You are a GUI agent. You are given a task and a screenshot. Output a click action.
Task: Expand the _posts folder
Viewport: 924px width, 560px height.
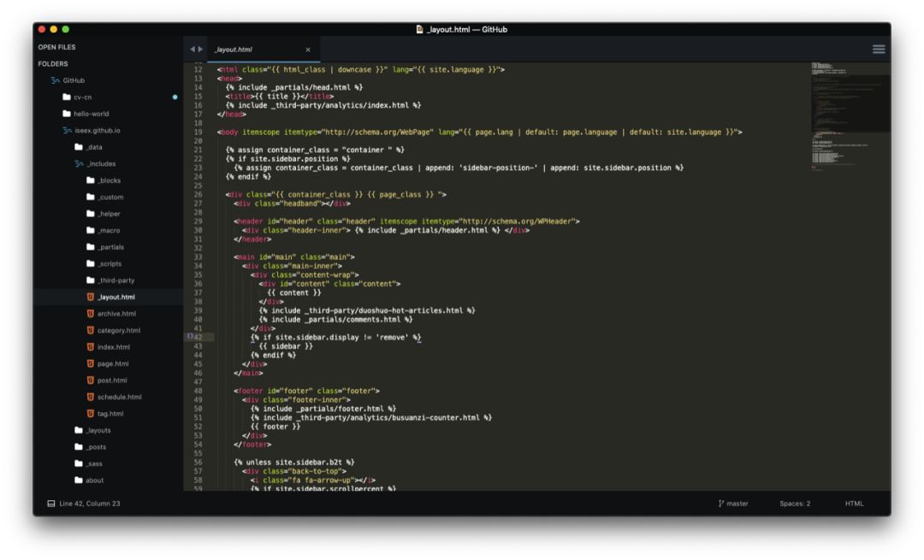click(x=96, y=447)
